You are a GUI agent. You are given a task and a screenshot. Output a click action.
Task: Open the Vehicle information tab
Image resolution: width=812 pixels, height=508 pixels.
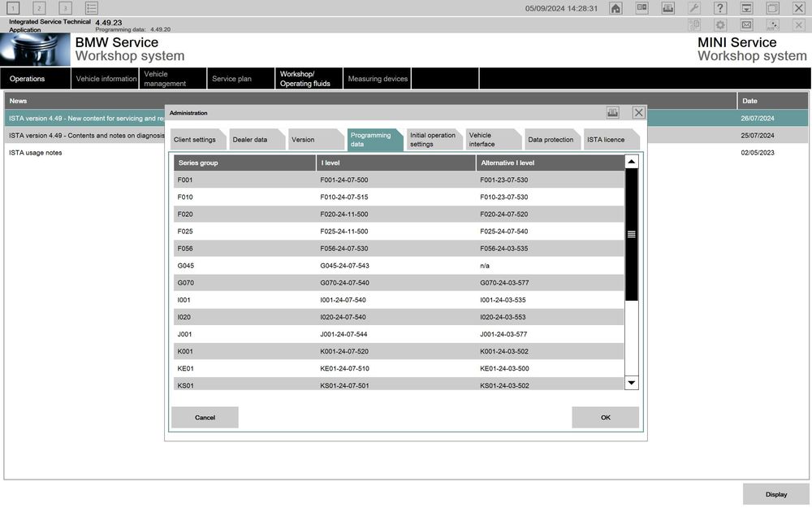click(105, 78)
